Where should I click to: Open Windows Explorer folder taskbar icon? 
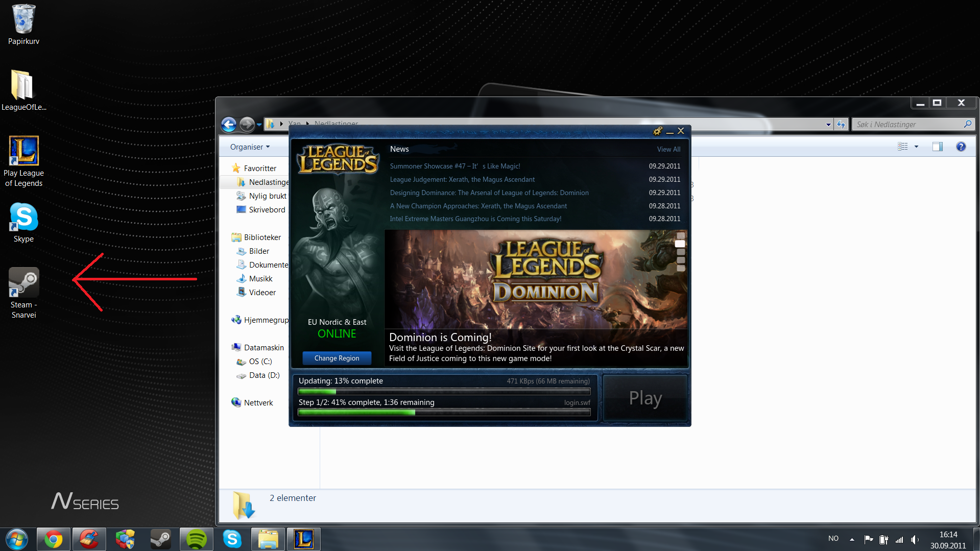click(x=268, y=539)
